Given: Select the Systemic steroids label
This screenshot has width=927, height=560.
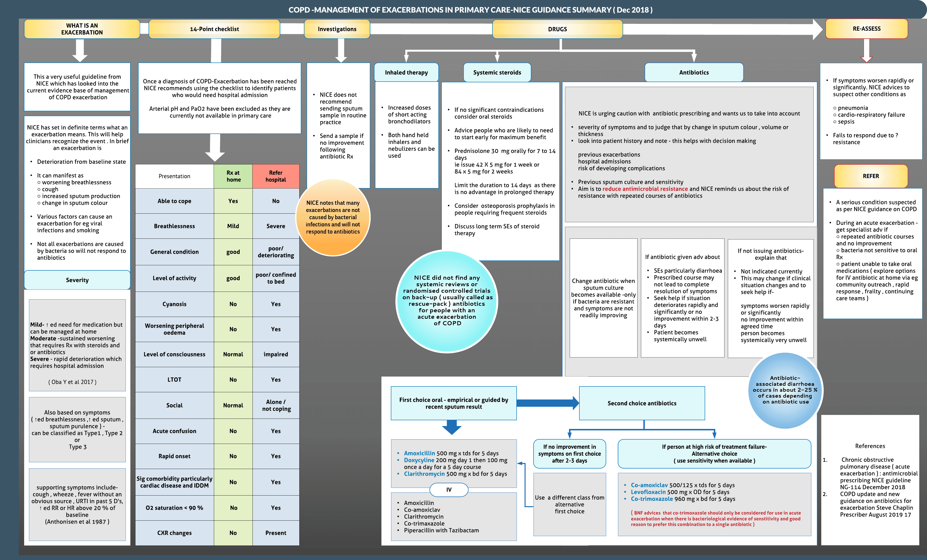Looking at the screenshot, I should pos(497,72).
